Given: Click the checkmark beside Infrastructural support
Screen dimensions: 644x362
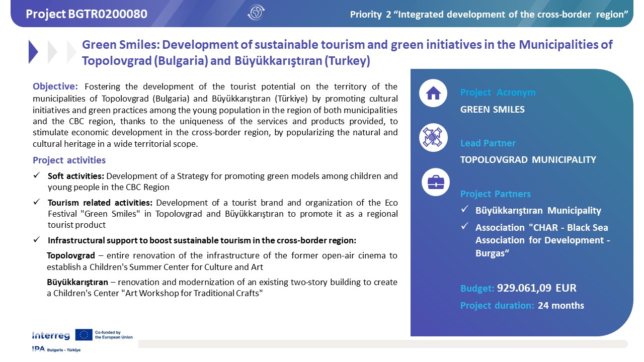Looking at the screenshot, I should click(x=36, y=240).
